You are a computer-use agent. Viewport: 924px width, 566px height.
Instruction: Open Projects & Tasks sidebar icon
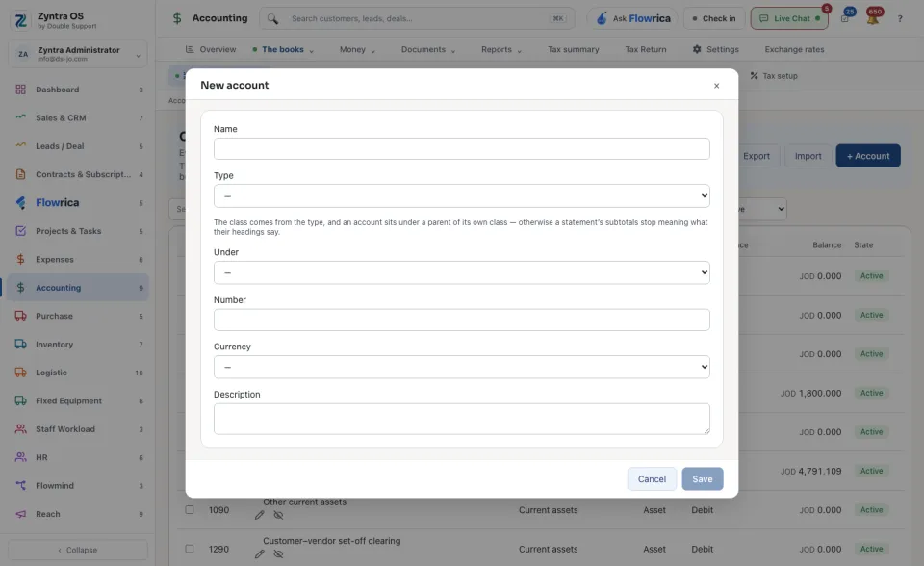[20, 231]
